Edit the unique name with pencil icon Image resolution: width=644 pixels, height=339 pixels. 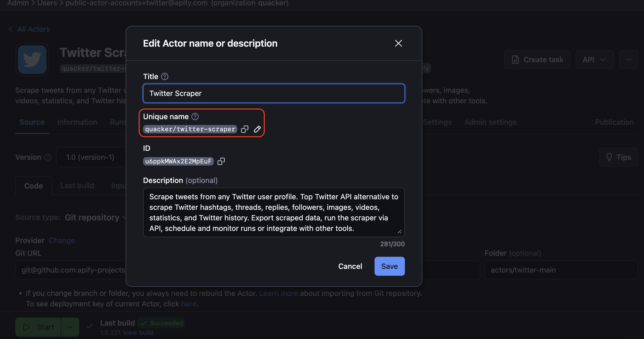(257, 129)
